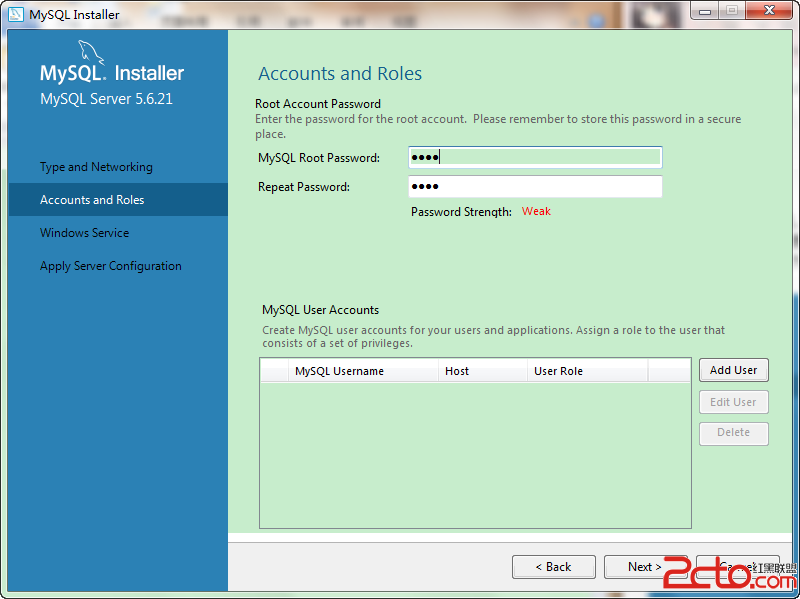This screenshot has width=800, height=599.
Task: Go to Type and Networking step
Action: coord(96,167)
